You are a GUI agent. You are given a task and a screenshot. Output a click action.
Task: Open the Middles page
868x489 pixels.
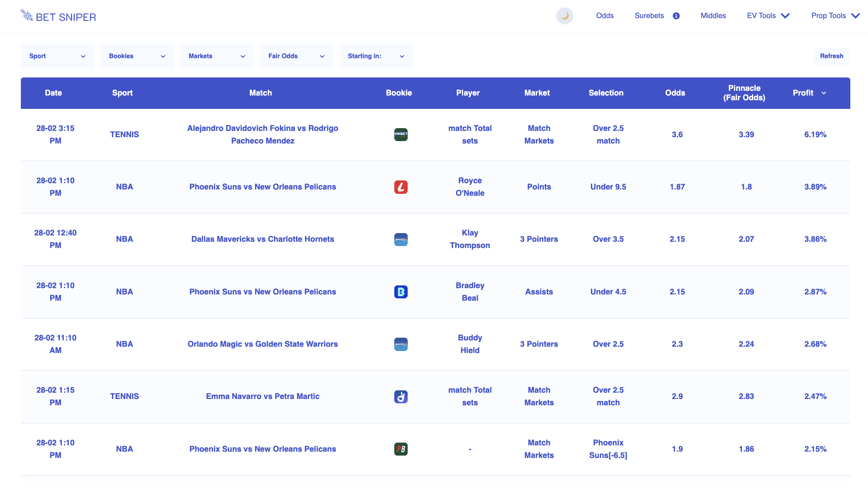pos(713,16)
